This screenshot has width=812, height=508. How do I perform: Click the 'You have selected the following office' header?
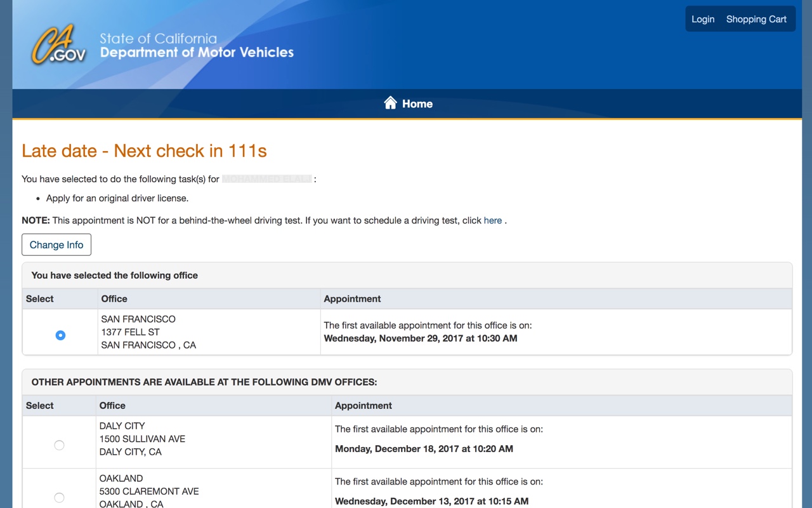pyautogui.click(x=115, y=276)
